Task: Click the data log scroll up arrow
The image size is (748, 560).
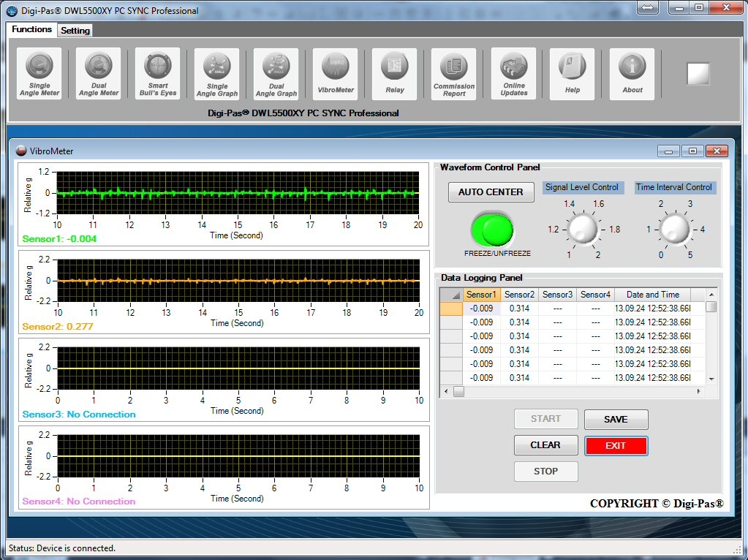Action: pos(711,295)
